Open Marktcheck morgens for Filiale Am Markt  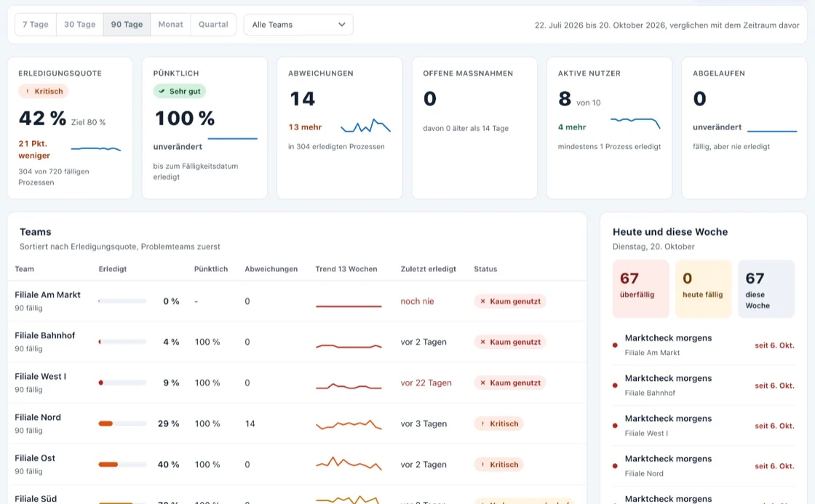(704, 345)
